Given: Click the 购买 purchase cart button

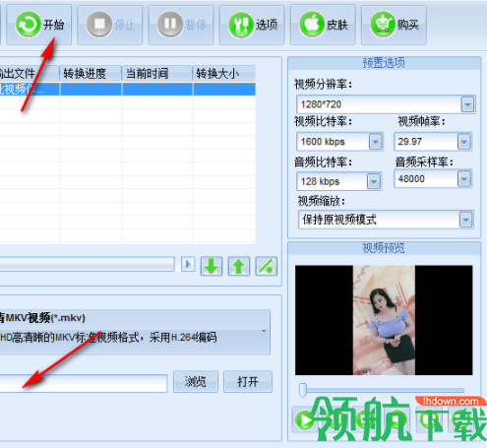Looking at the screenshot, I should (x=394, y=25).
